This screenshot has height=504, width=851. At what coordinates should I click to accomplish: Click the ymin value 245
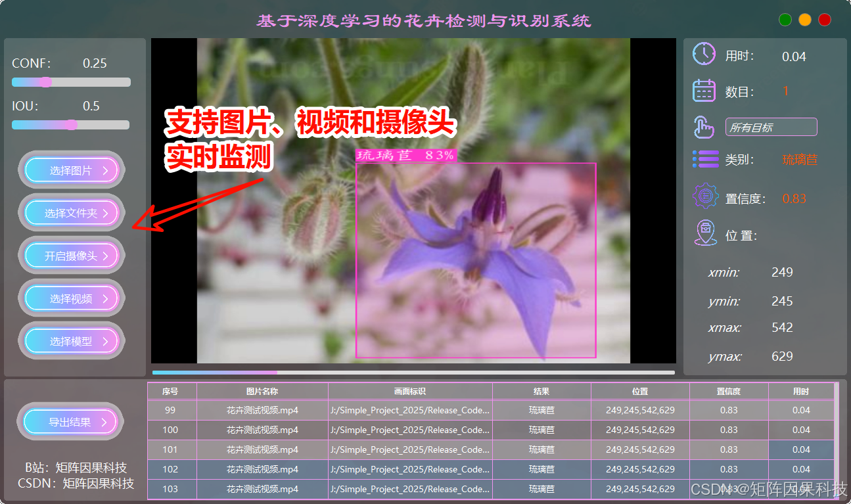point(782,301)
